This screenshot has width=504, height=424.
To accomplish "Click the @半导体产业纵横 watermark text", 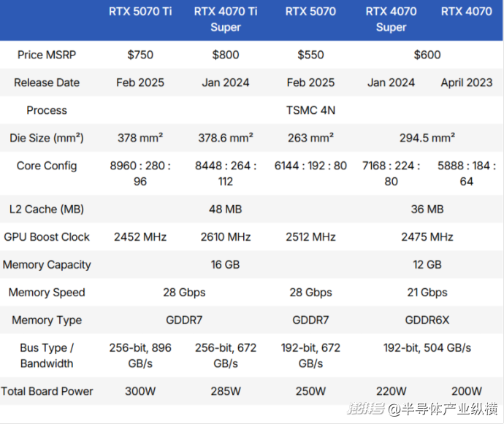I will click(x=443, y=409).
